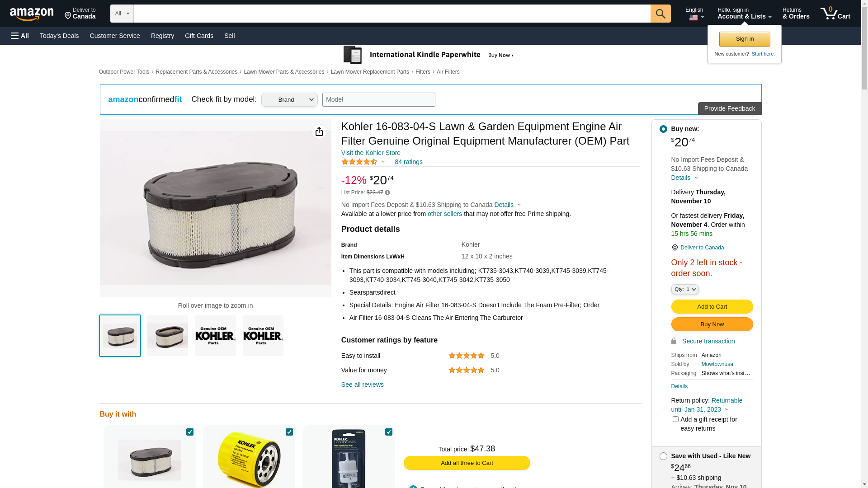Click the list price info icon
The height and width of the screenshot is (488, 868).
tap(387, 193)
